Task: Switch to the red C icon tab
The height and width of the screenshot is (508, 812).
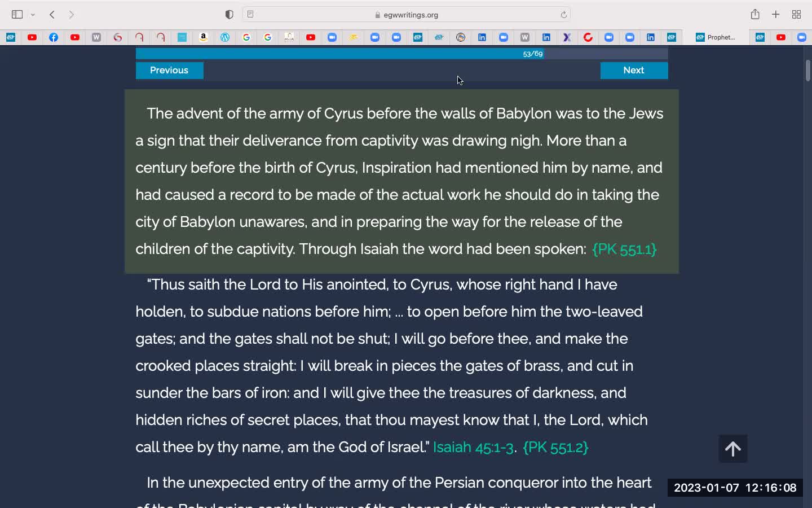Action: pos(588,37)
